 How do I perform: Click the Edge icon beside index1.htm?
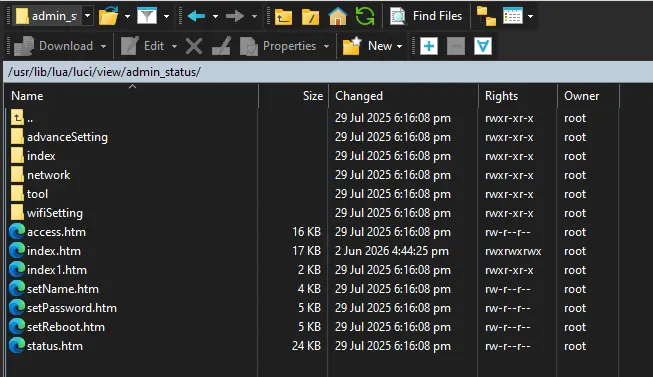(x=17, y=270)
